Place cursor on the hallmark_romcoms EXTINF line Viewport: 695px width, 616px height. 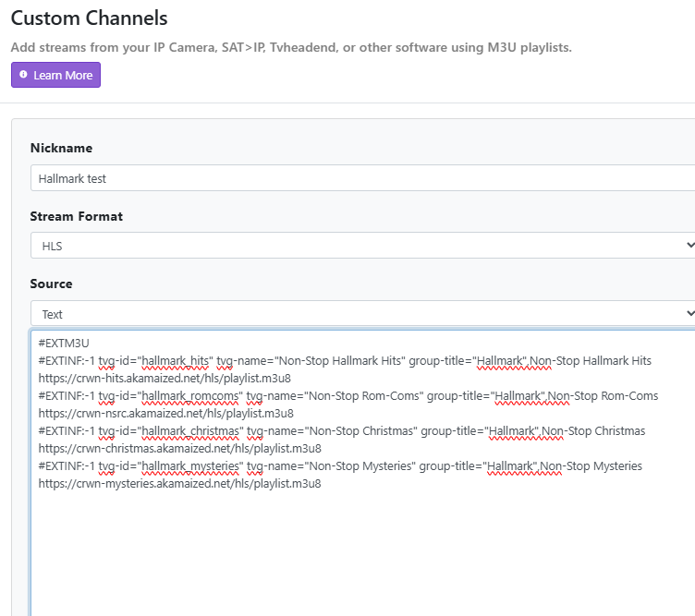[347, 395]
